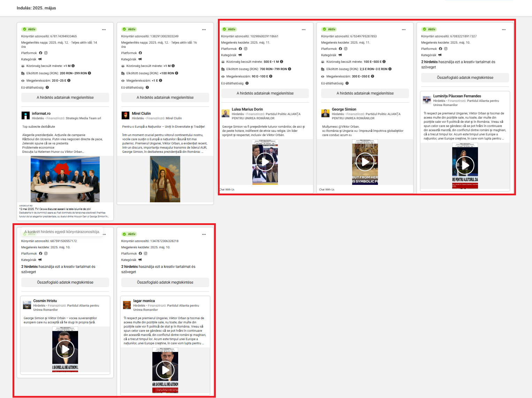Play the Iagar monica ad video
Viewport: 532px width, 398px height.
(165, 370)
